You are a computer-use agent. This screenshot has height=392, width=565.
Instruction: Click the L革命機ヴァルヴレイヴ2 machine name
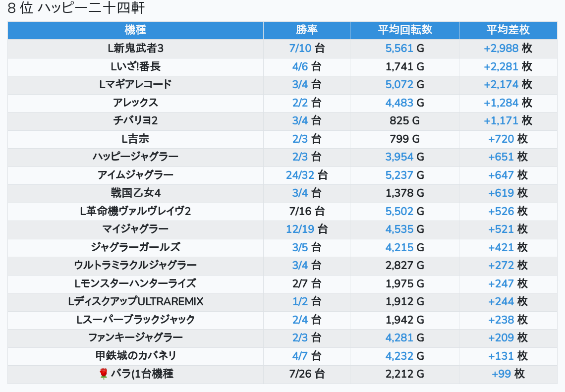pos(135,211)
